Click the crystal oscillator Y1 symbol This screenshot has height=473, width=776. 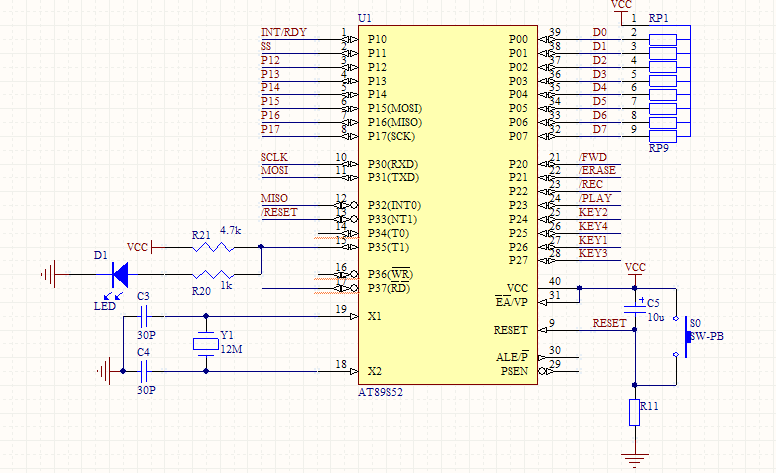(206, 344)
